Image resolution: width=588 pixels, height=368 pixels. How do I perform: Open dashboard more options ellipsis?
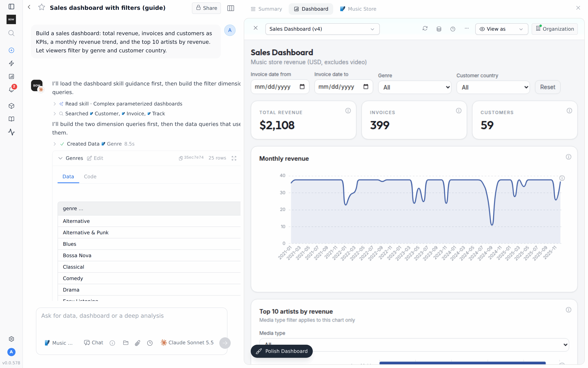coord(467,28)
